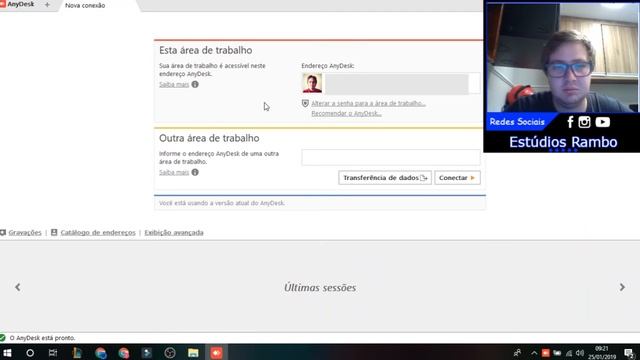640x360 pixels.
Task: Click the Conectar button
Action: [457, 178]
